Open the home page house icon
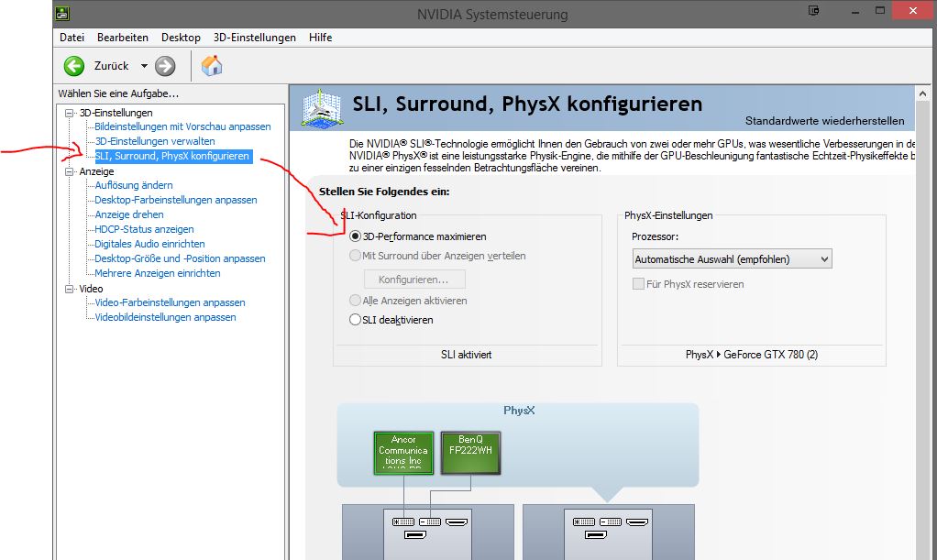 (212, 66)
